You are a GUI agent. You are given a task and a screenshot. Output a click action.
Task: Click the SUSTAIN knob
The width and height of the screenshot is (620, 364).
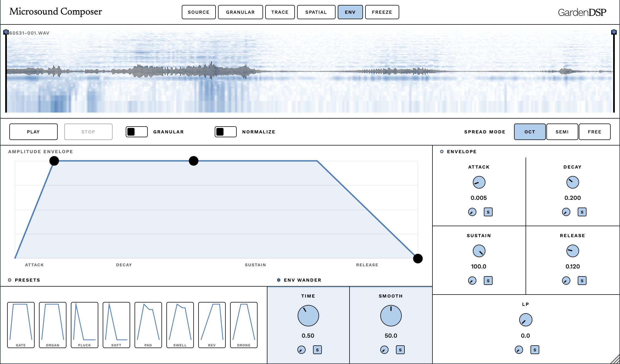click(479, 251)
